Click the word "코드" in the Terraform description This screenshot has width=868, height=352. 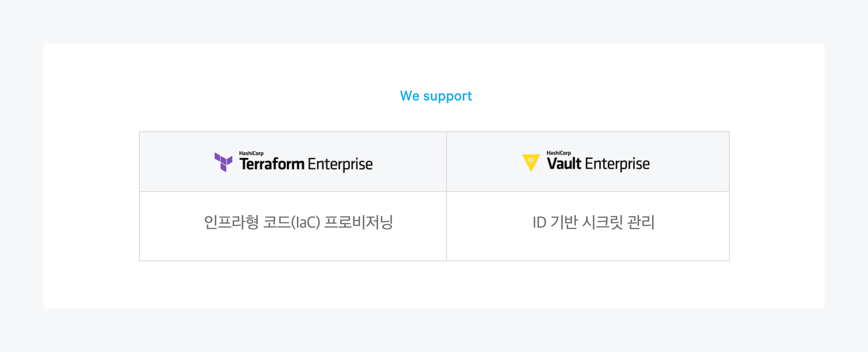point(277,222)
